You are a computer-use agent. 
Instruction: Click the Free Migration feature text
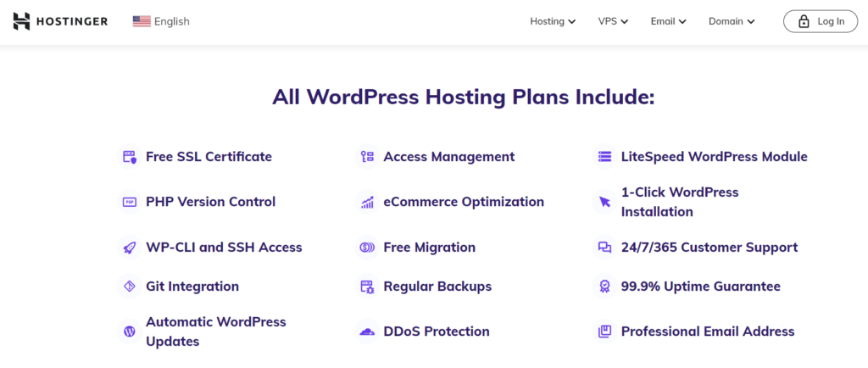tap(429, 248)
